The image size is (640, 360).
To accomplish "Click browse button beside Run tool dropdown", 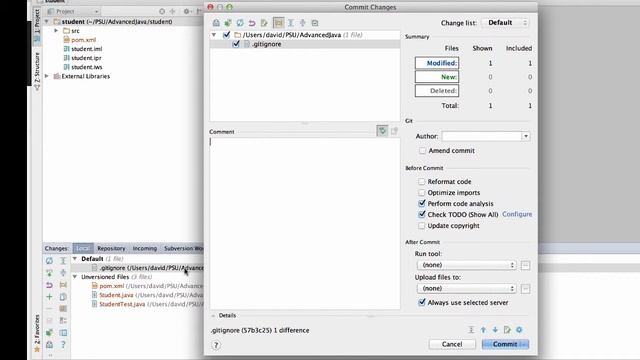I will point(525,265).
